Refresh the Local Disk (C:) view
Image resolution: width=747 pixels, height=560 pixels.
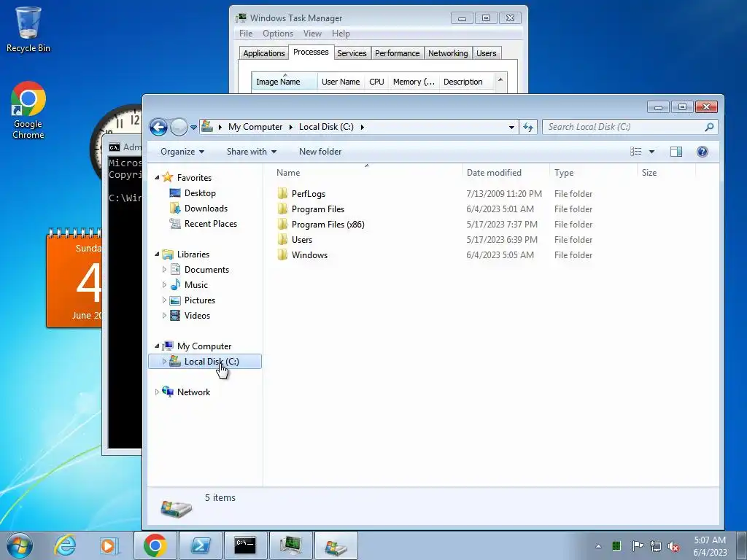[x=528, y=127]
